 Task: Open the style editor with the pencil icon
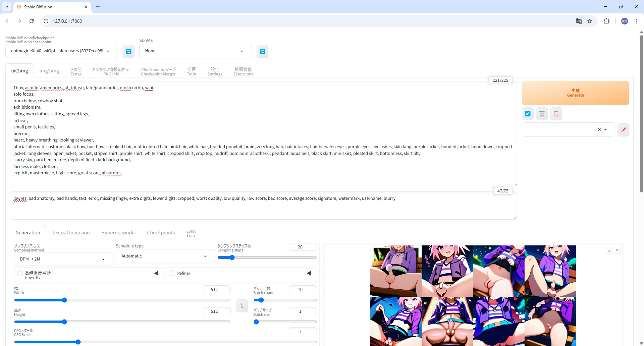point(624,130)
